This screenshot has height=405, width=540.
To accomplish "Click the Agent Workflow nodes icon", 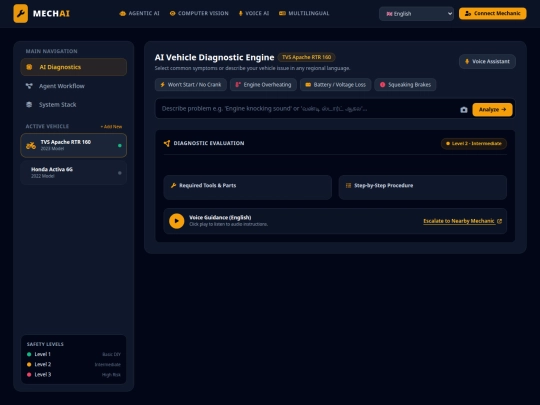I will click(29, 86).
